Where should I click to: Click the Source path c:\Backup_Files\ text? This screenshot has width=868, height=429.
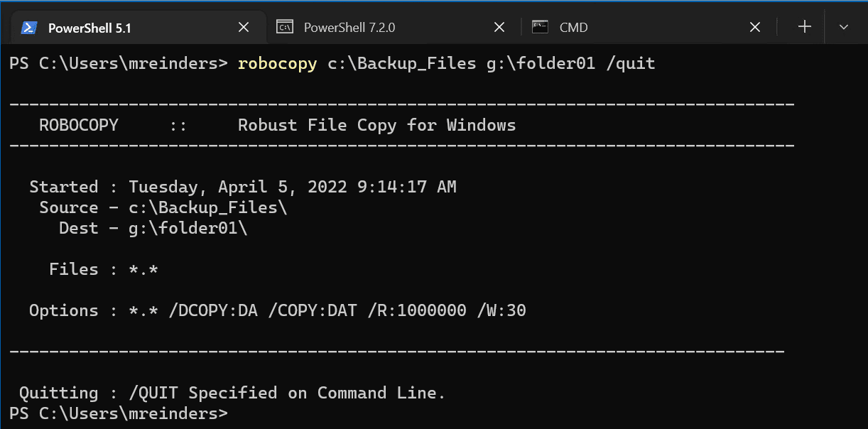pos(207,208)
